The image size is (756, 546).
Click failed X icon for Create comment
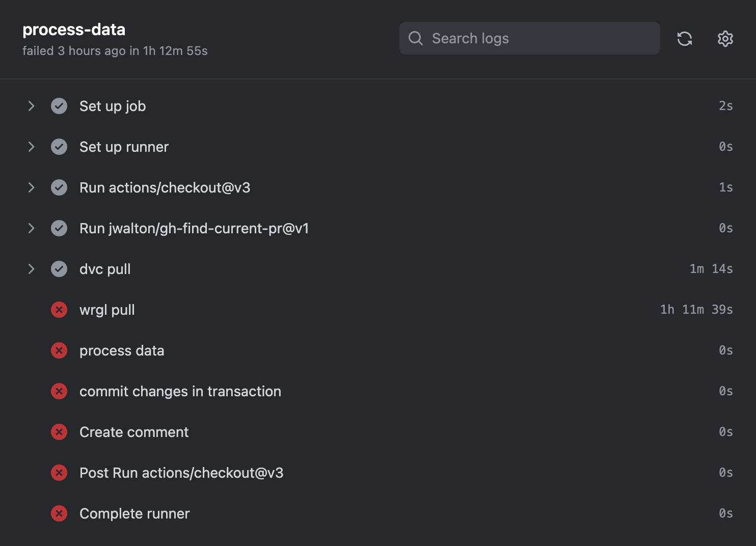(59, 432)
